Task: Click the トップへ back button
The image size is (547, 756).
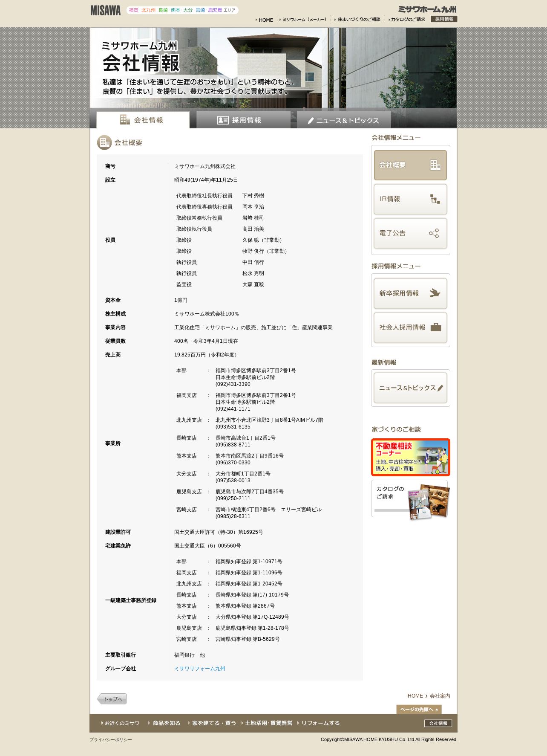Action: pos(112,699)
